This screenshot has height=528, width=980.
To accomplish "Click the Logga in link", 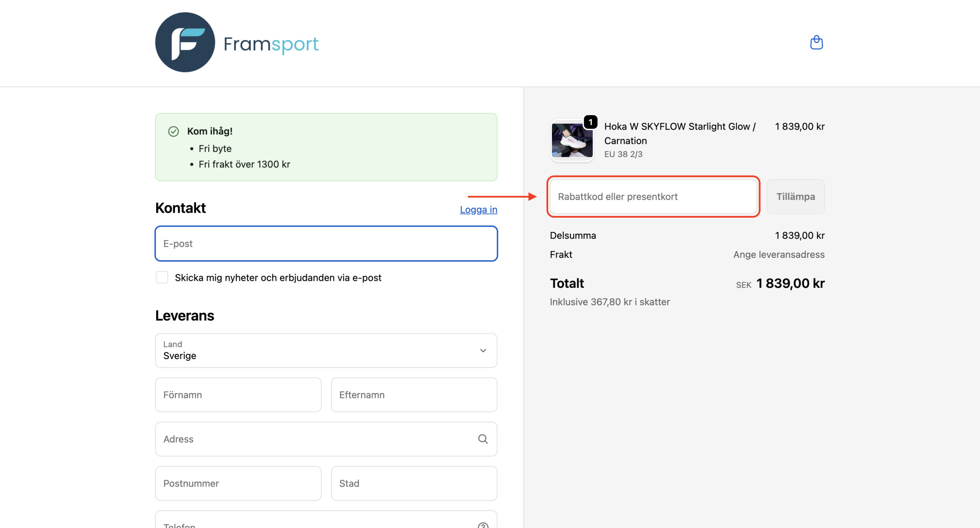I will pyautogui.click(x=479, y=210).
